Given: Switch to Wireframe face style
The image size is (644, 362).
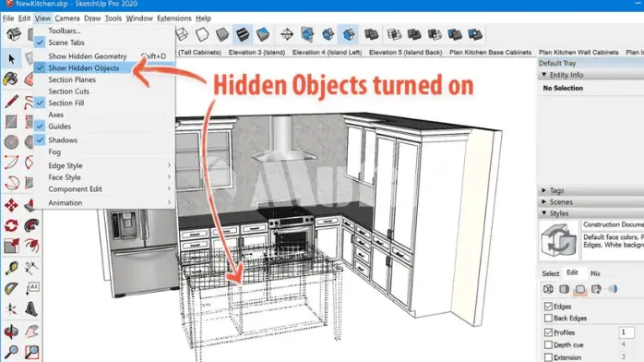Looking at the screenshot, I should [182, 34].
